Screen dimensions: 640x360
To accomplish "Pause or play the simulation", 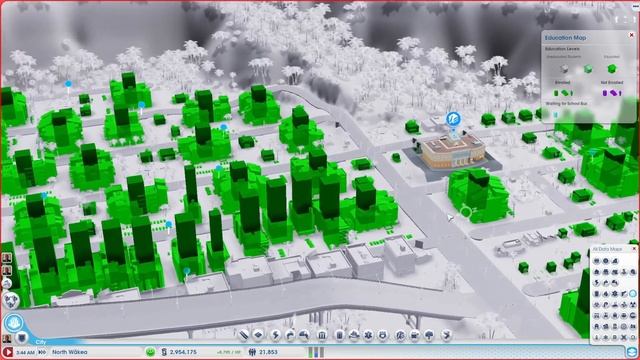I will (x=7, y=352).
